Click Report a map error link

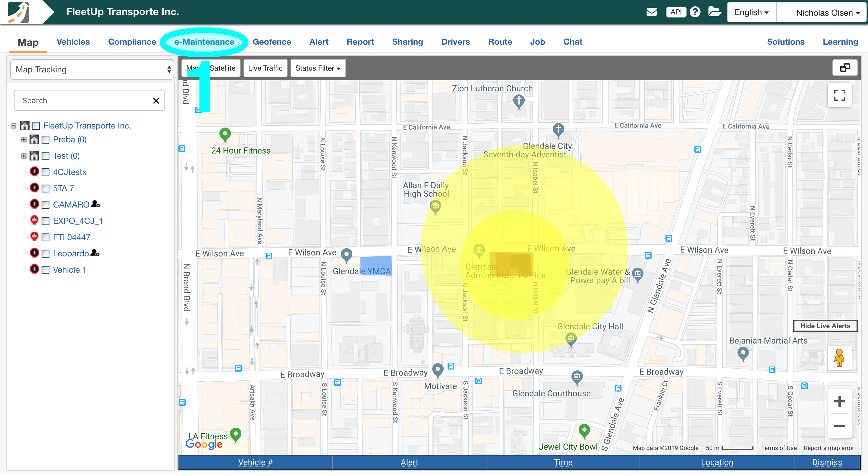click(829, 448)
